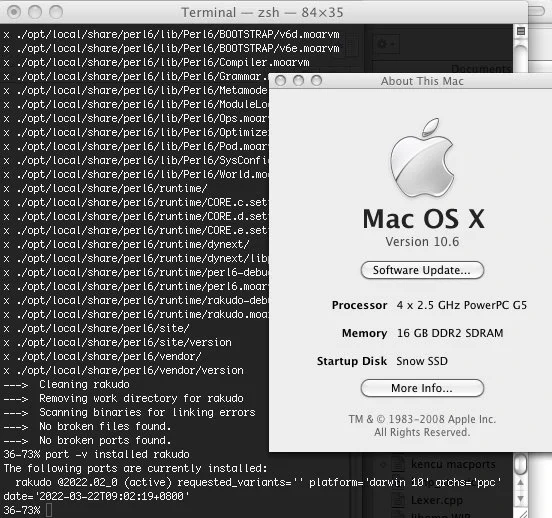The height and width of the screenshot is (518, 552).
Task: Click the All Rights Reserved text
Action: point(422,432)
